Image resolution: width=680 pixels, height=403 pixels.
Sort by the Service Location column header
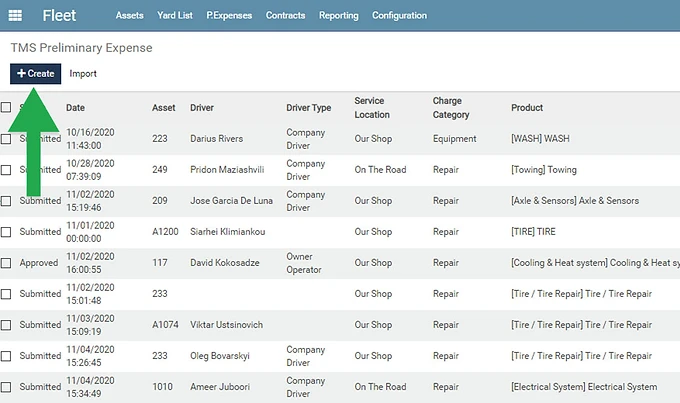pyautogui.click(x=372, y=108)
